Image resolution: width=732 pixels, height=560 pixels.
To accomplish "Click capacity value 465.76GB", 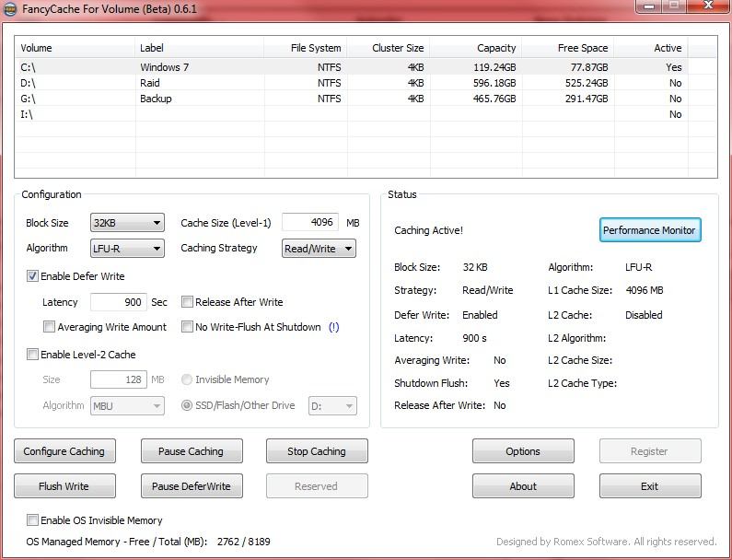I will (x=494, y=99).
